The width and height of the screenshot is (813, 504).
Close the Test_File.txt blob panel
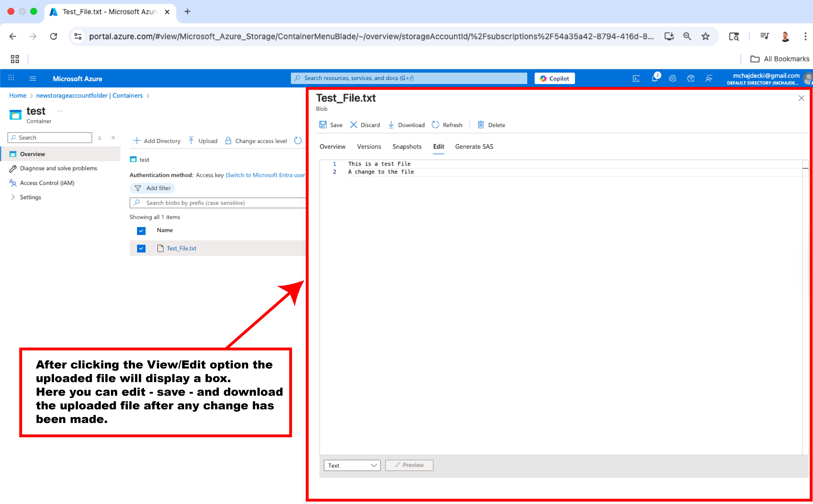coord(801,98)
